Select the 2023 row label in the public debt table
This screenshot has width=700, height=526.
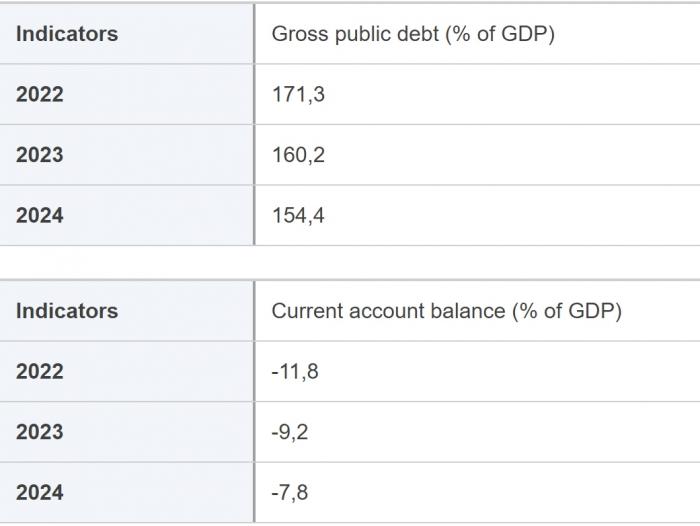coord(40,155)
